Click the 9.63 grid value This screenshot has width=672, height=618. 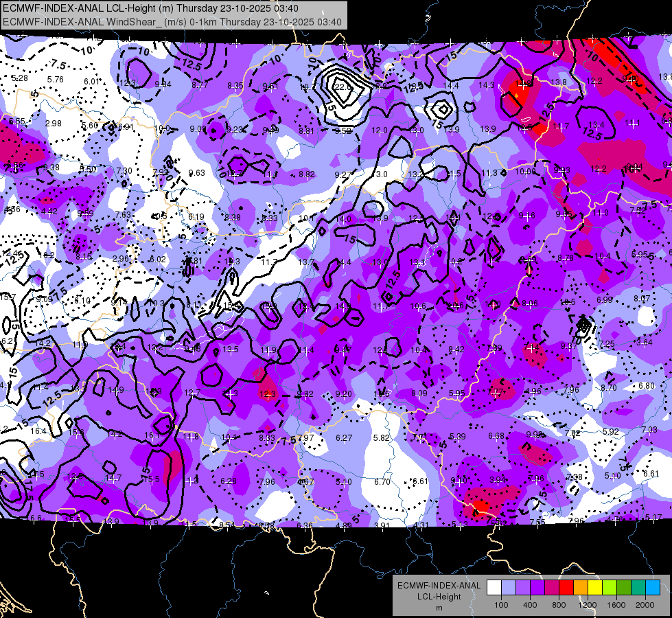[197, 173]
